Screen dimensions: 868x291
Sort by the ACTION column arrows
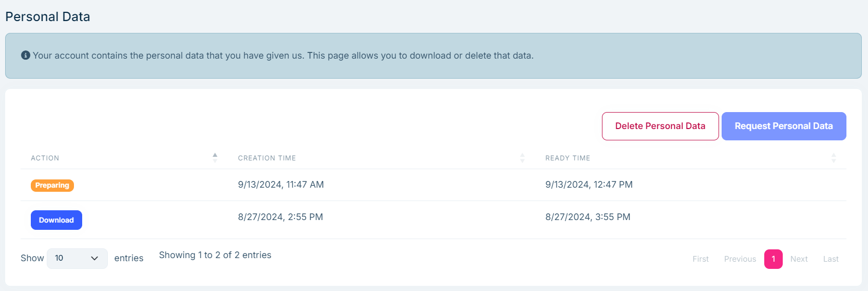215,158
